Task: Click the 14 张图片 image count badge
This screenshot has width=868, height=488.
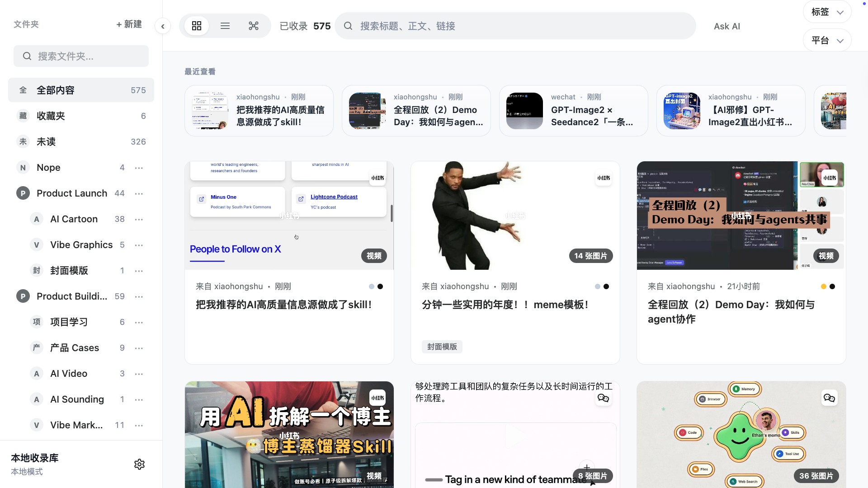Action: [x=590, y=256]
